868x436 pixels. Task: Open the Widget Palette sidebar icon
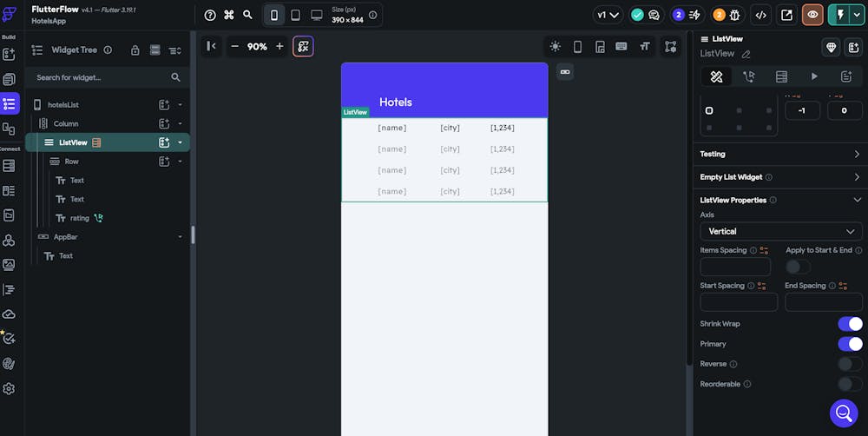point(9,55)
